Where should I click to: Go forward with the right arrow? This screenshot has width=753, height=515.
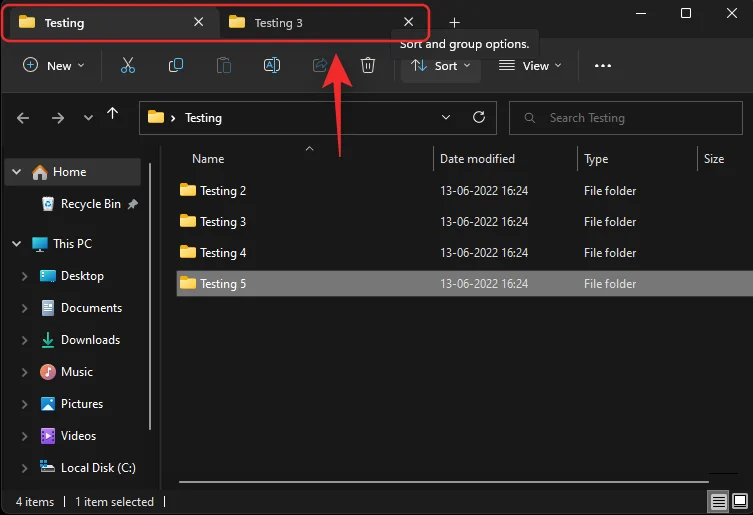pyautogui.click(x=58, y=118)
